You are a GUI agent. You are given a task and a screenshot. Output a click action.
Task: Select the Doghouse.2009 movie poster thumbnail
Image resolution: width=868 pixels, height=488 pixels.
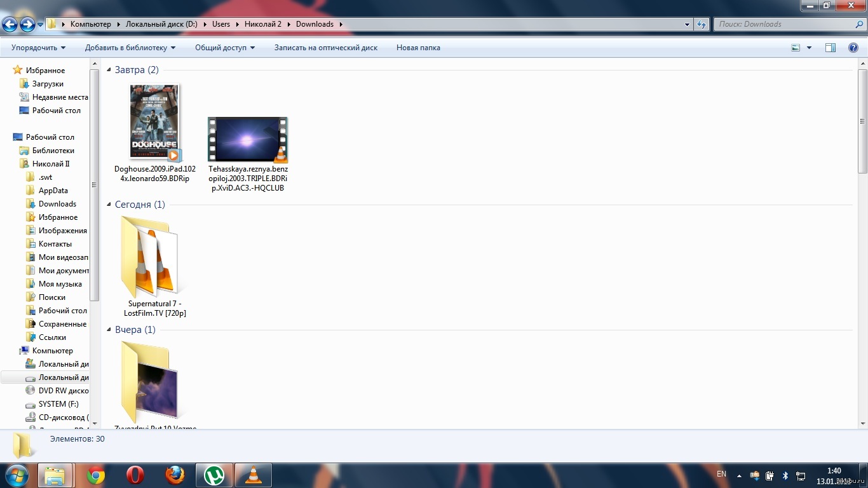pyautogui.click(x=155, y=122)
